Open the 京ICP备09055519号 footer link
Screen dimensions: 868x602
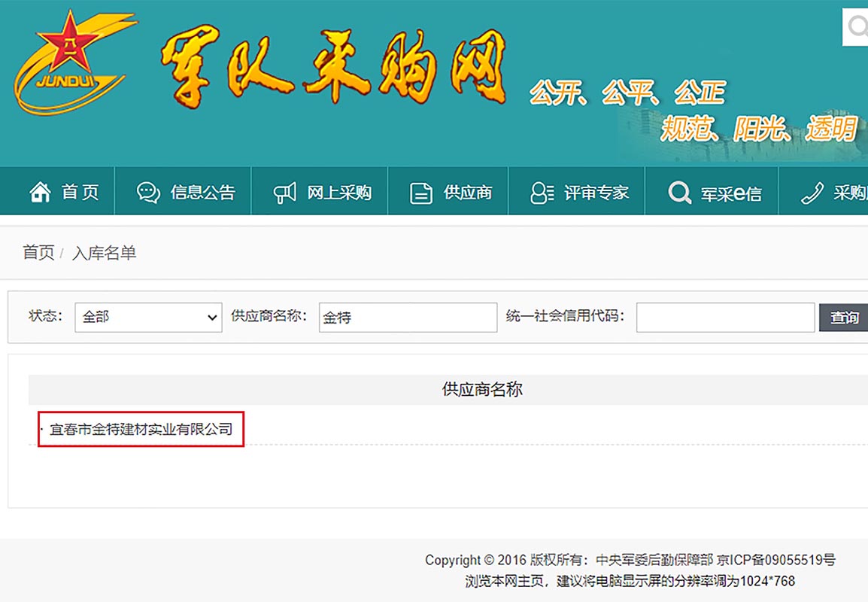tap(775, 560)
